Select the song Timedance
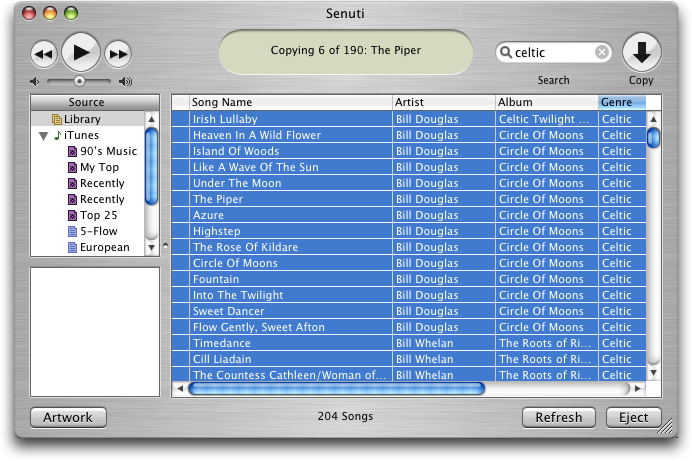 tap(222, 343)
